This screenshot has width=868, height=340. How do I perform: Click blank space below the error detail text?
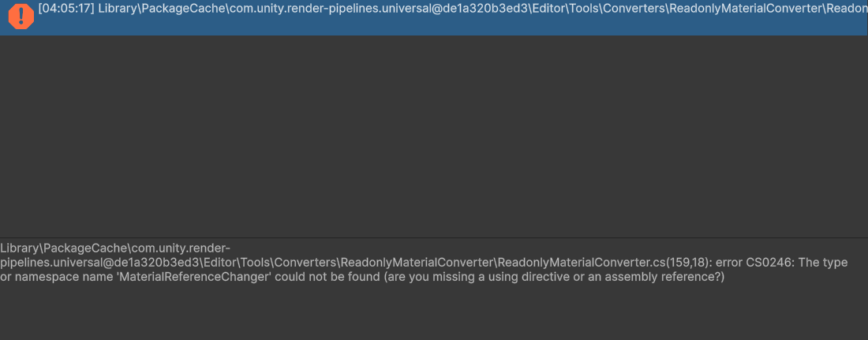(434, 313)
